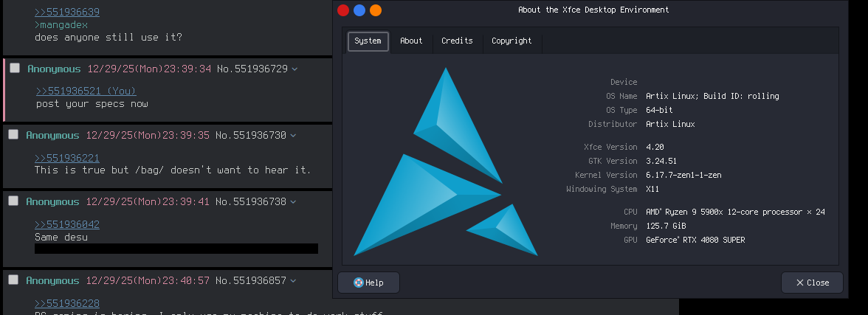Open the About tab
Screen dimensions: 868x315
pyautogui.click(x=410, y=41)
